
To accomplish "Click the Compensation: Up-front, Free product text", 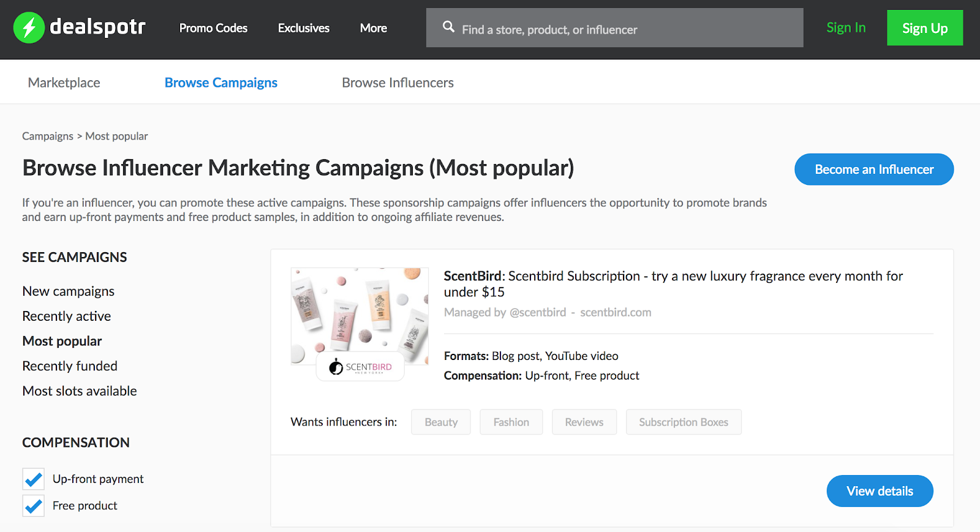I will tap(541, 375).
